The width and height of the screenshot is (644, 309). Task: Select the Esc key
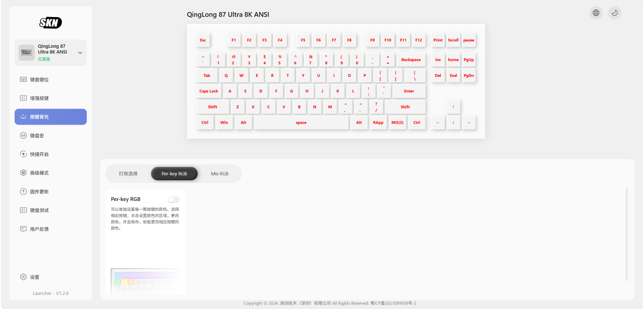[x=203, y=40]
